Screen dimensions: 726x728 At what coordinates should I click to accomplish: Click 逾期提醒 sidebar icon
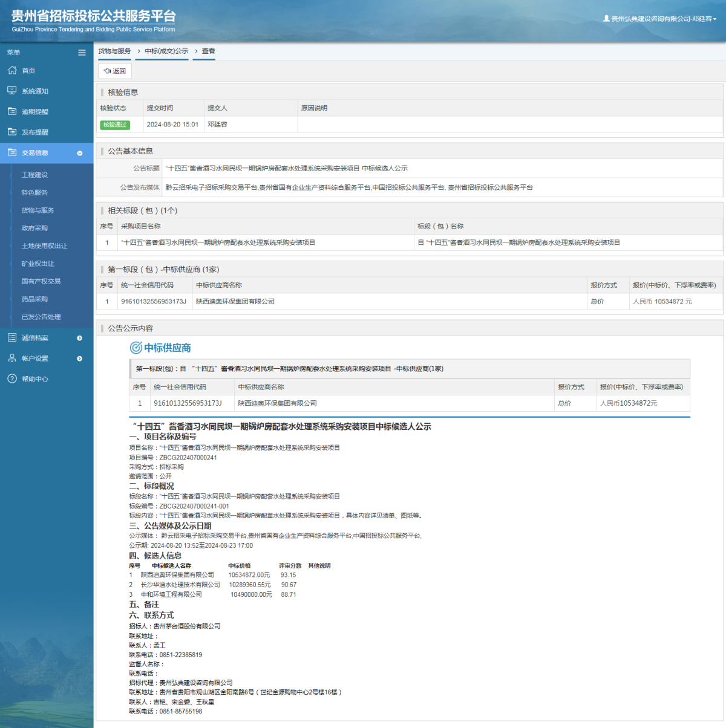point(12,111)
